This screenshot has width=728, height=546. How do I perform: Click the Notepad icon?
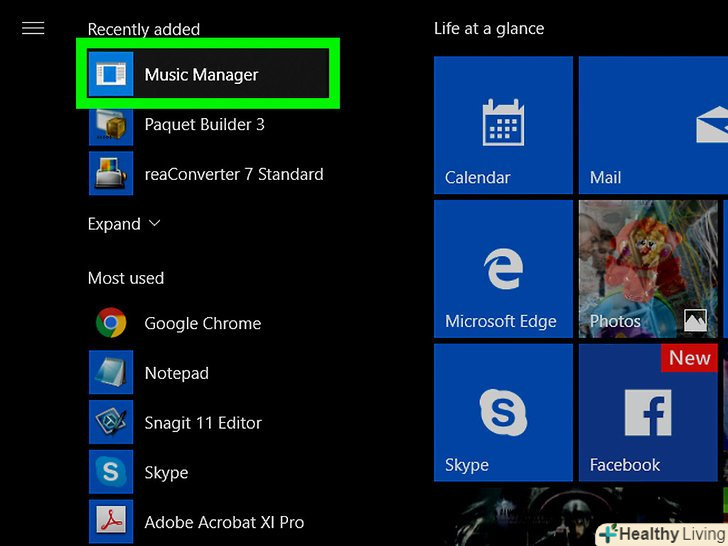click(x=111, y=372)
